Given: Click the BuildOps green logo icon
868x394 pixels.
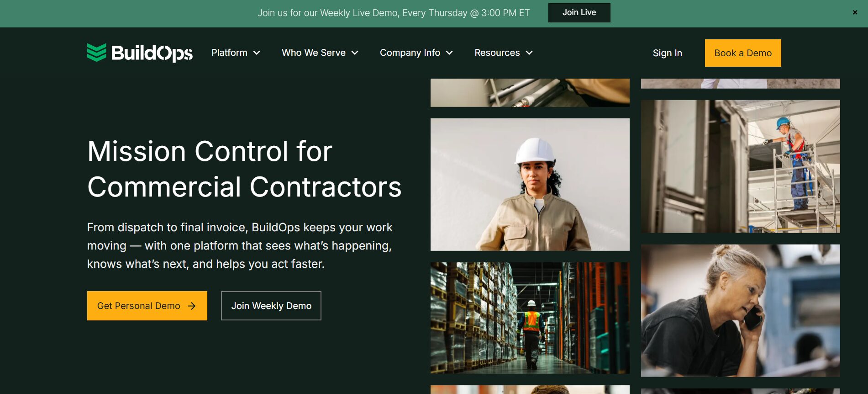Looking at the screenshot, I should [x=97, y=53].
